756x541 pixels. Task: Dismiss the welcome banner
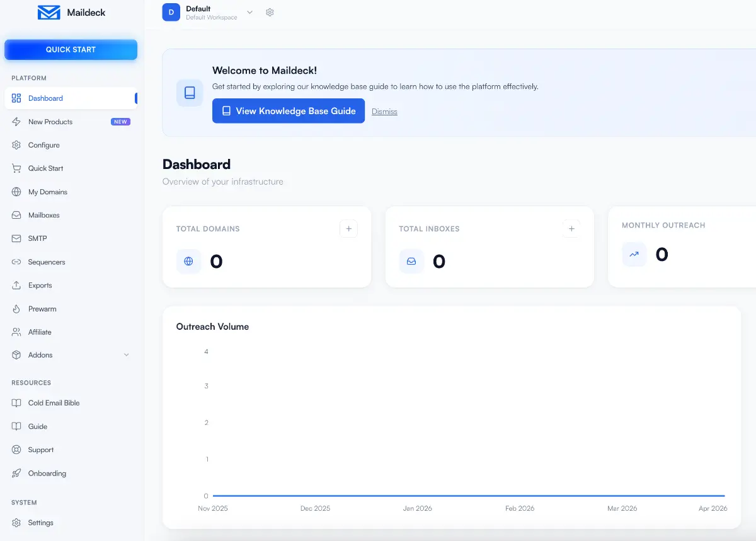(x=384, y=111)
